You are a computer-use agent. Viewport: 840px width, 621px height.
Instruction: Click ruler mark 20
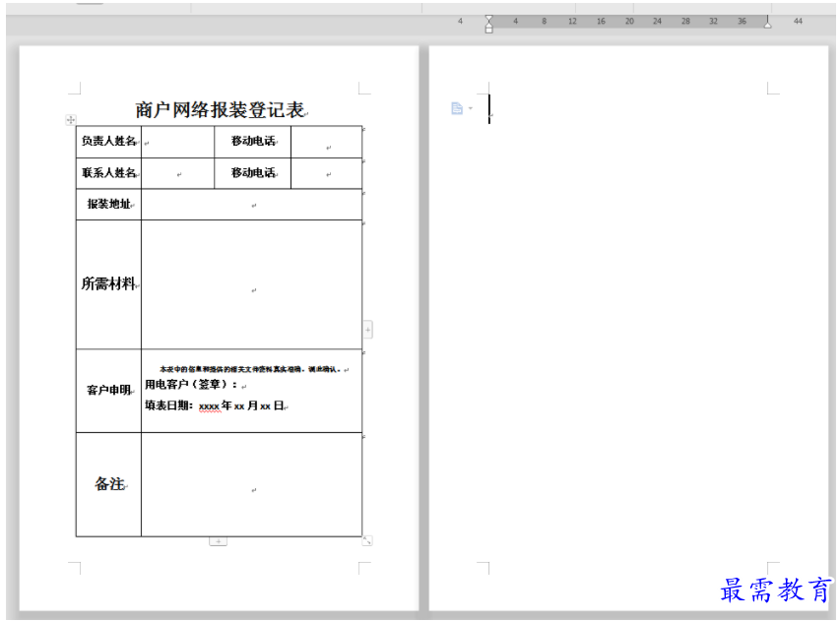[x=629, y=22]
